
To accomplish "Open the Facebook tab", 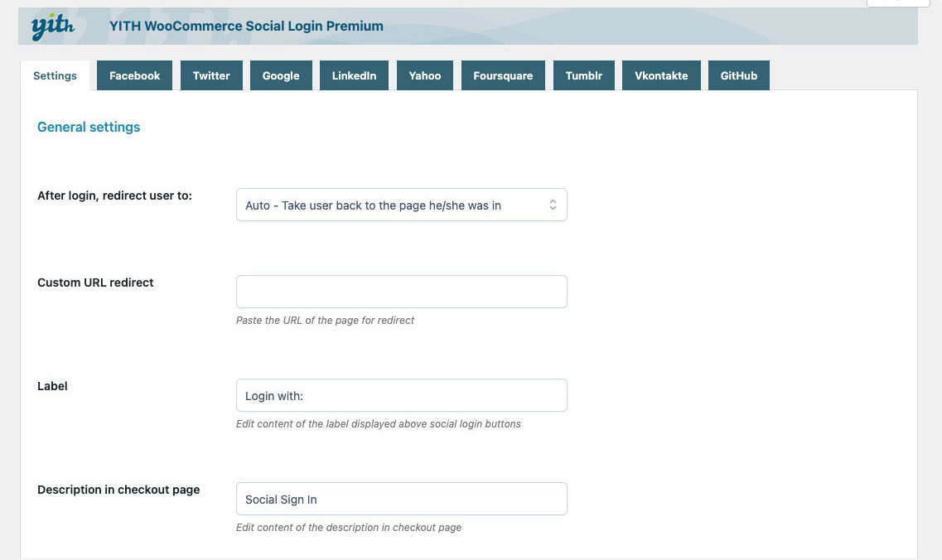I will coord(134,75).
